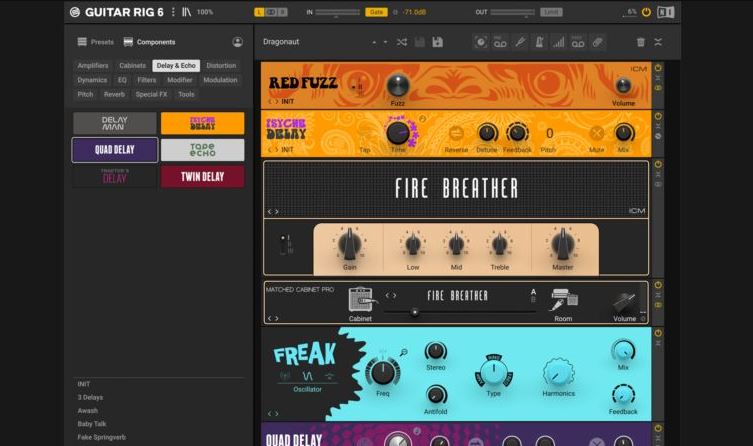Viewport: 753px width, 446px height.
Task: Select the left input channel L button
Action: pos(259,12)
